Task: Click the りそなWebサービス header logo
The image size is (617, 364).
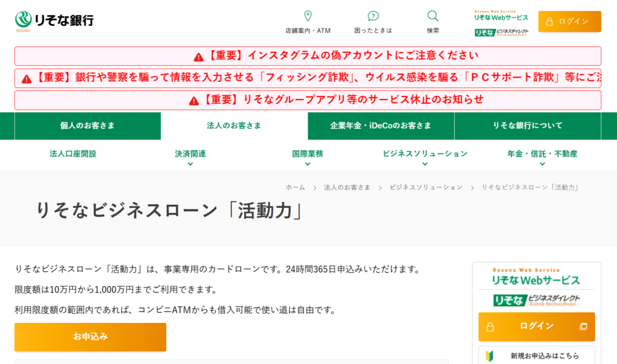Action: (501, 16)
